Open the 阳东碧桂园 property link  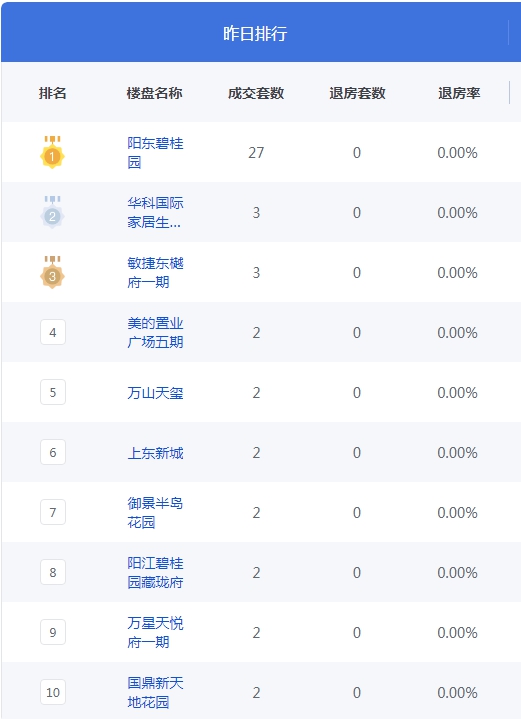click(155, 153)
